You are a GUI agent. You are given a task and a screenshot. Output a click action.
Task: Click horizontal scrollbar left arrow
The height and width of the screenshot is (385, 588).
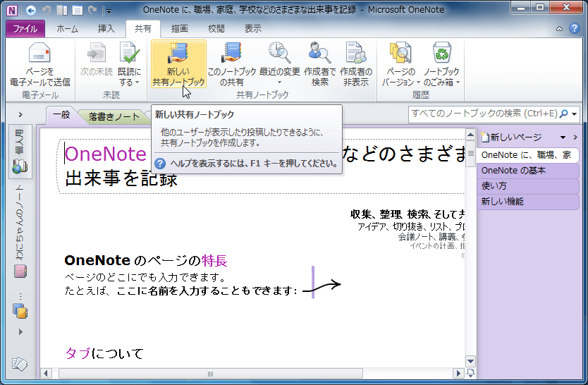(x=46, y=374)
